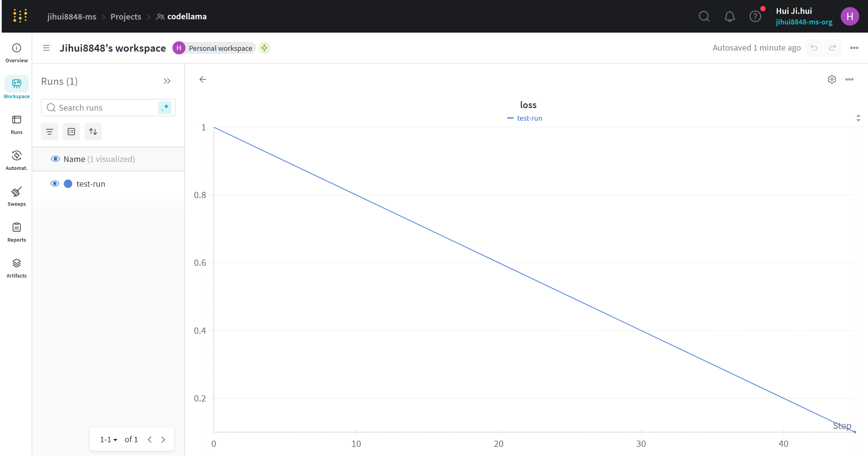
Task: Click the runs filter icon
Action: 49,131
